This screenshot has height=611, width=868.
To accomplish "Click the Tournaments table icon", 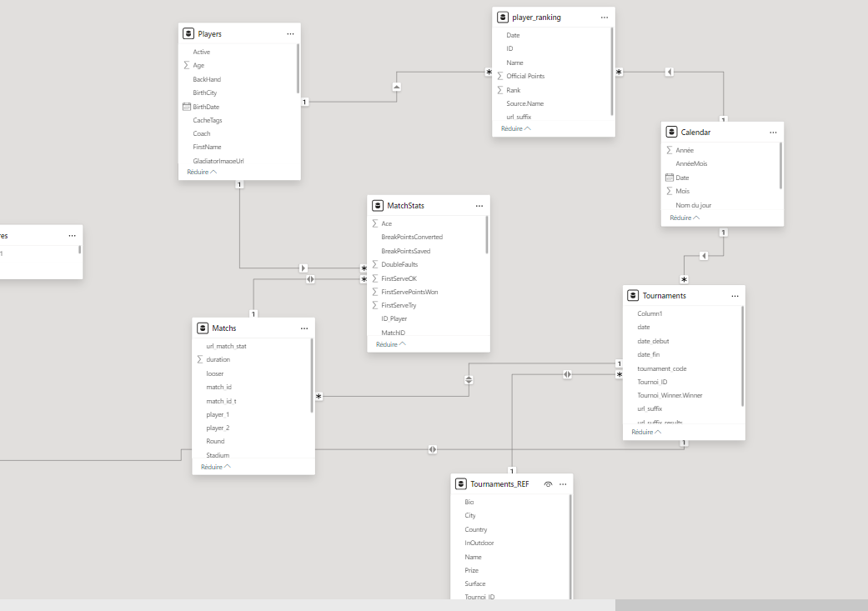I will coord(633,296).
